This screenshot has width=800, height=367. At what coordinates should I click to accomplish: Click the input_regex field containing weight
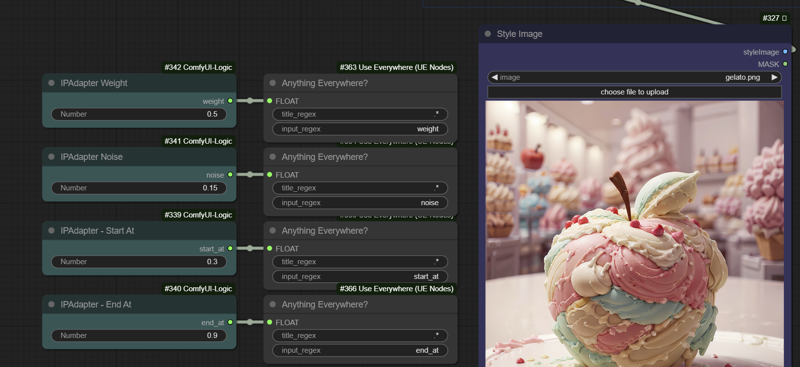(x=360, y=129)
